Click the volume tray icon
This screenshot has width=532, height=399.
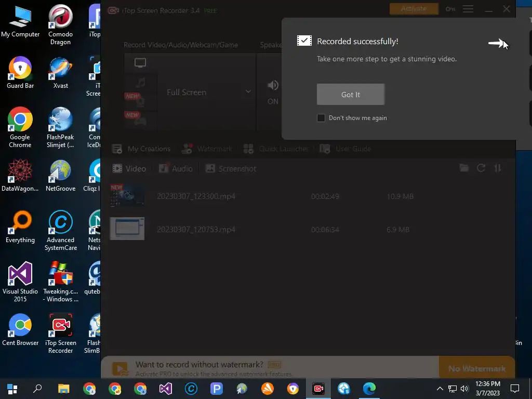tap(464, 389)
